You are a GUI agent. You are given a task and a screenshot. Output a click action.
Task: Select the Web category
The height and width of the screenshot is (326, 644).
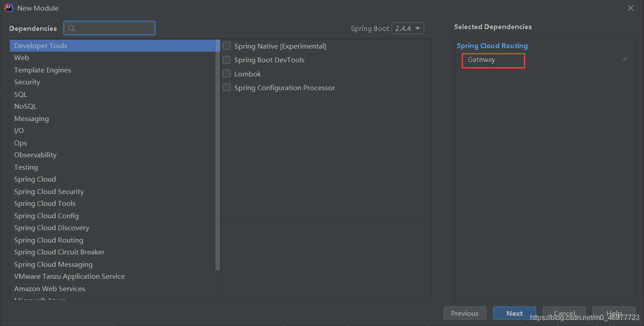(x=113, y=58)
